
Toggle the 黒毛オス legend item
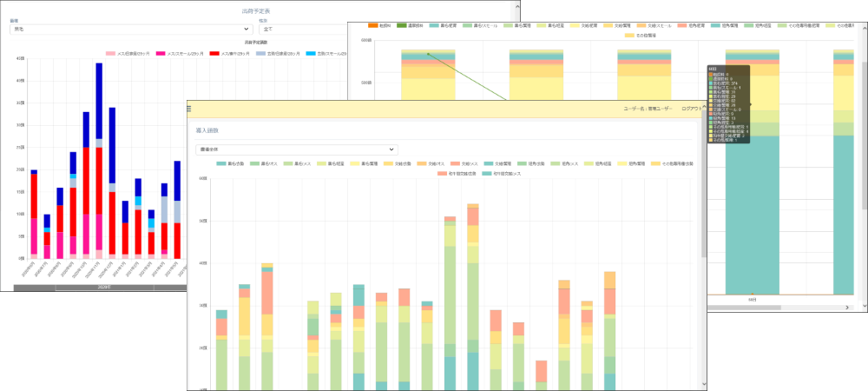pos(264,163)
